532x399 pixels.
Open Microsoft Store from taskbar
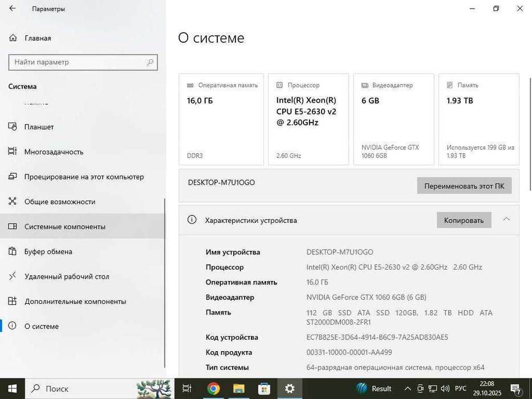tap(264, 389)
